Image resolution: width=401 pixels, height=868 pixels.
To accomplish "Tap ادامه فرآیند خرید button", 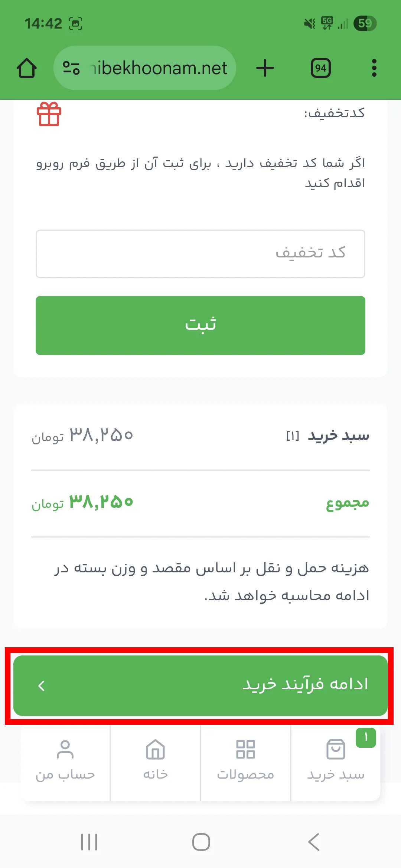I will pyautogui.click(x=200, y=685).
